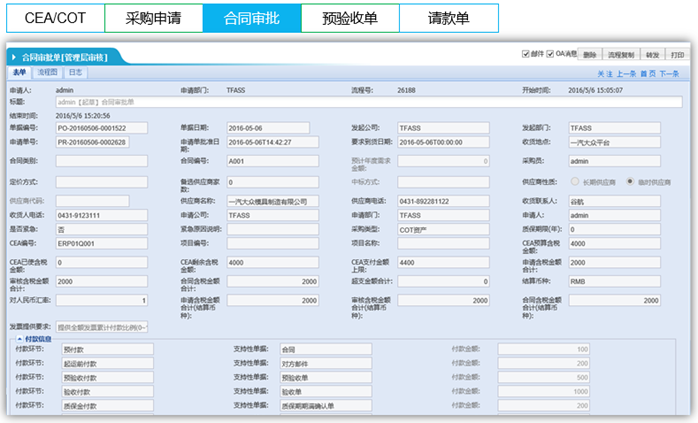Click the CEA预算含税金额 field 4000
698x423 pixels.
[x=614, y=244]
